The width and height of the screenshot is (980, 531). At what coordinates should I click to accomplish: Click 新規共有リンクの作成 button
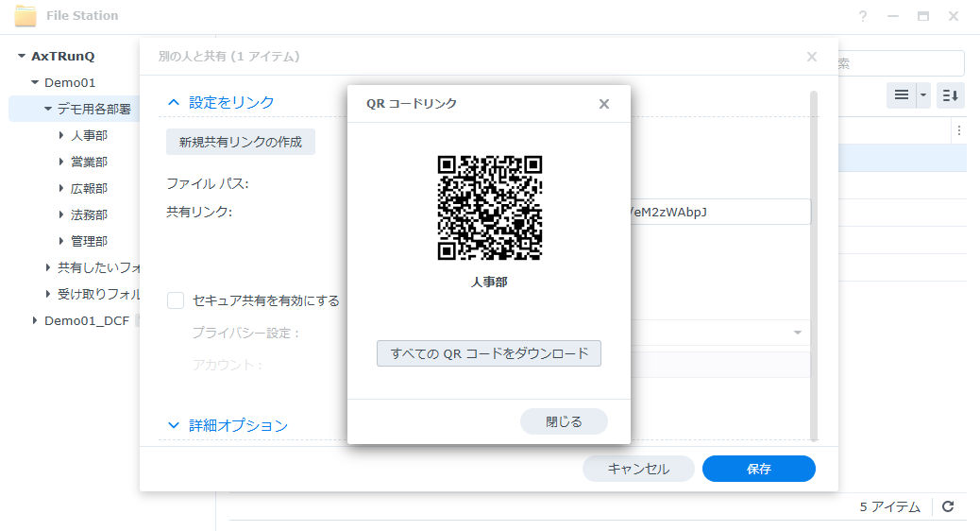pos(241,142)
